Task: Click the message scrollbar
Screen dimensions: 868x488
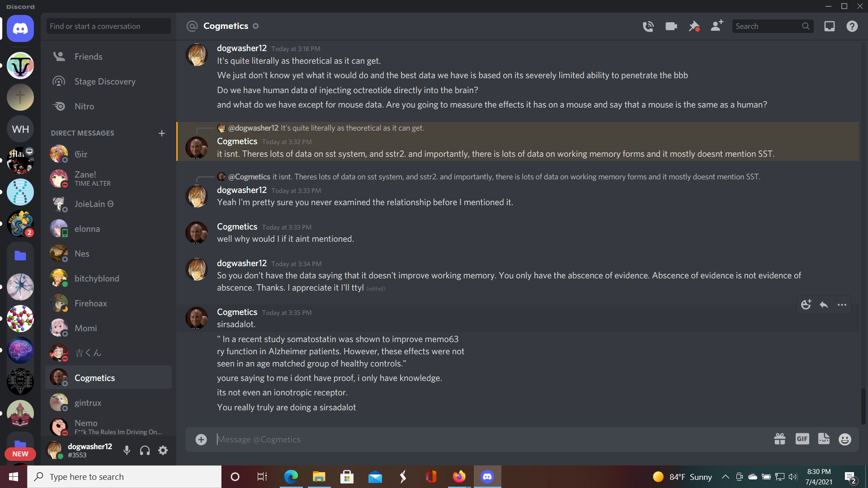Action: (x=863, y=406)
